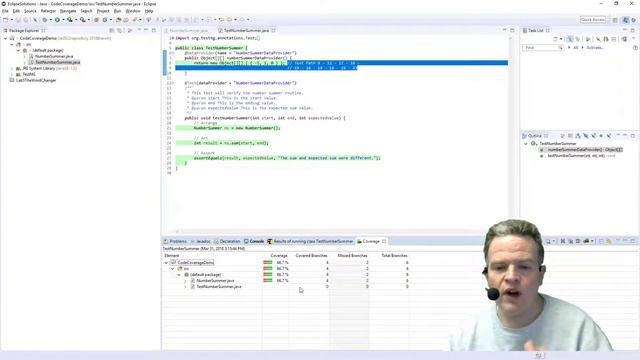Click the Open Perspective icon
The width and height of the screenshot is (640, 360).
click(615, 20)
